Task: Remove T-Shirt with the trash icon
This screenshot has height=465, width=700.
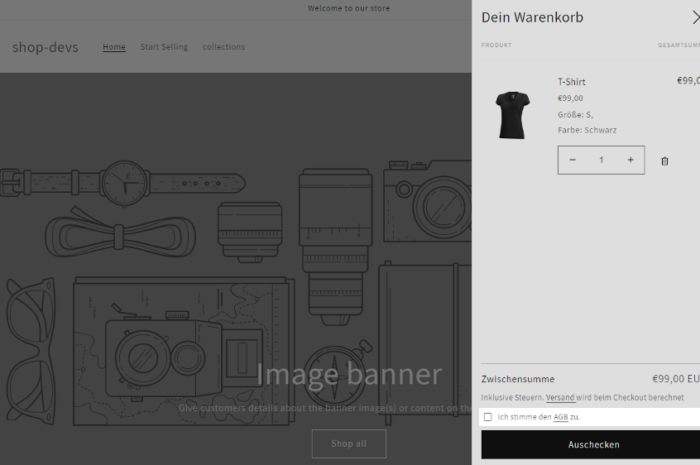Action: coord(664,161)
